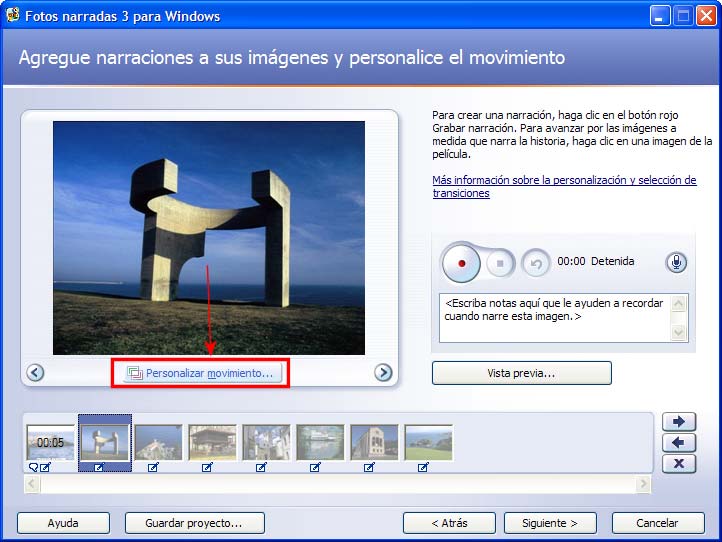Viewport: 722px width, 542px height.
Task: Click edit icon under third thumbnail
Action: point(153,467)
